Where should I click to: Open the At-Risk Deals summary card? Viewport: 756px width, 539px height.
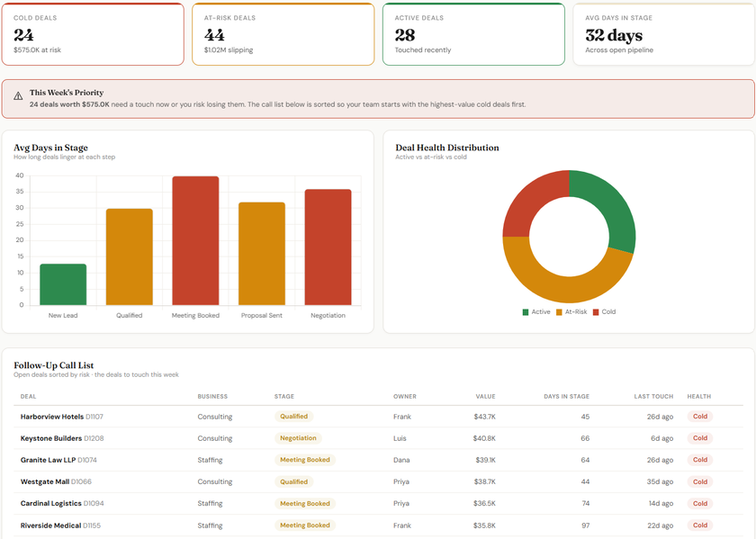coord(283,34)
